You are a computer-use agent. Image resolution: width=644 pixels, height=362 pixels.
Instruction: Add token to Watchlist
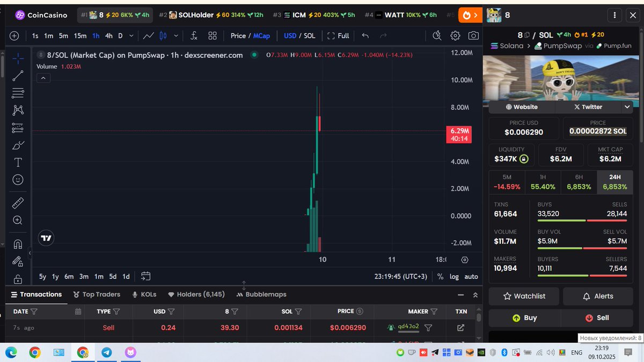click(524, 296)
